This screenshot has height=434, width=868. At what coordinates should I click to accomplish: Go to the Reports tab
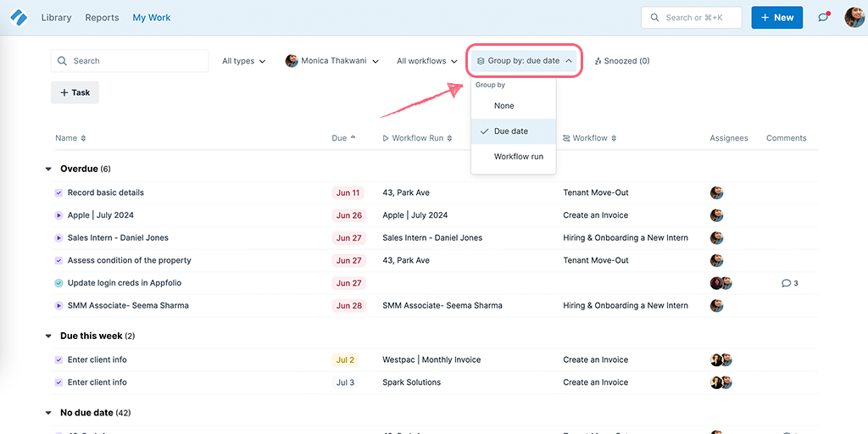coord(102,18)
